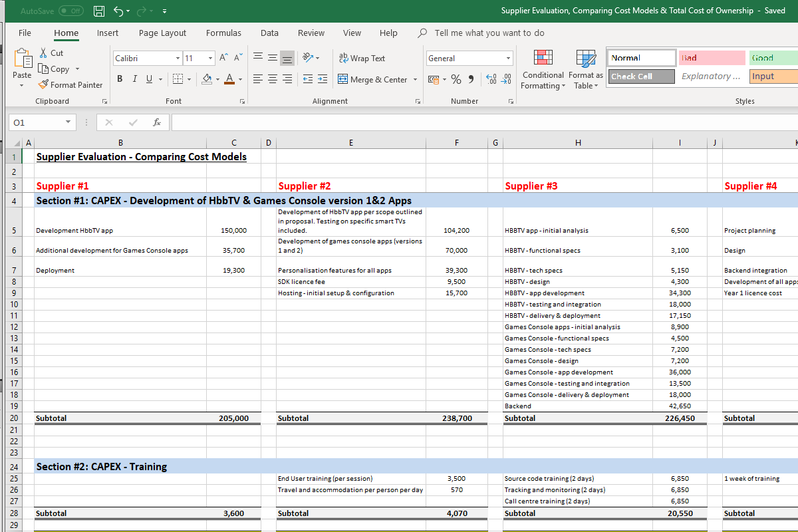Activate the Format Painter

coord(70,85)
